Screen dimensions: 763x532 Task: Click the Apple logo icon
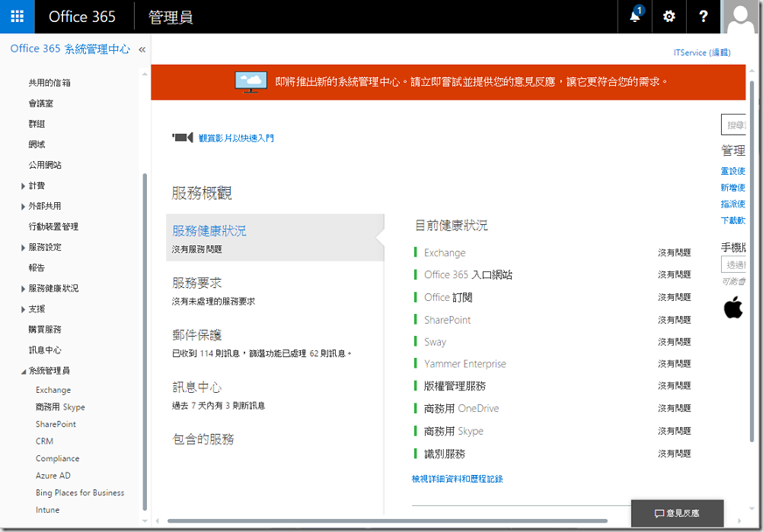click(732, 307)
